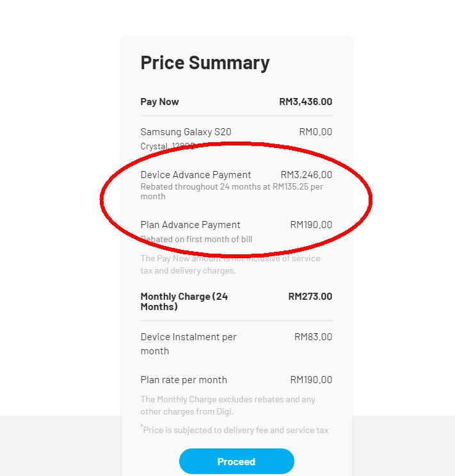Select the Pay Now label

pos(160,102)
